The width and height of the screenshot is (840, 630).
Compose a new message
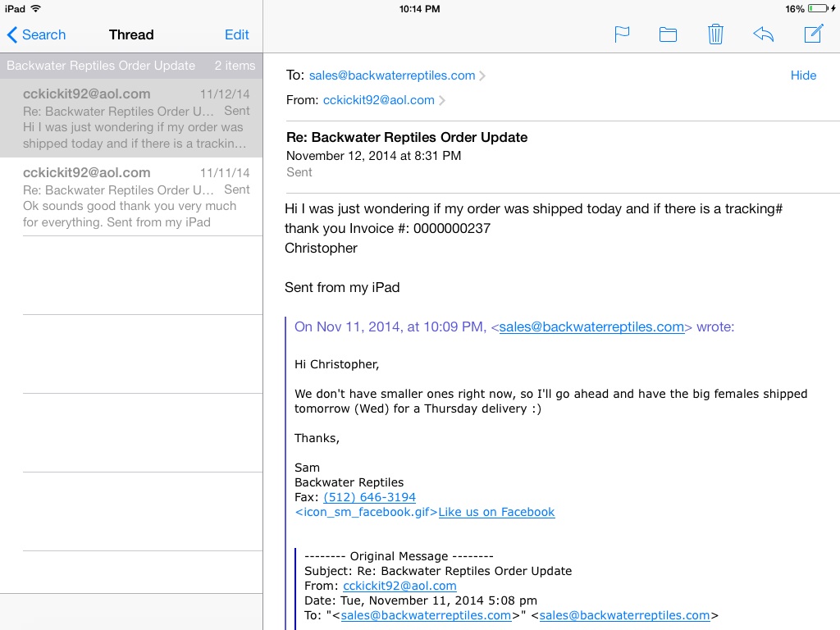tap(813, 34)
